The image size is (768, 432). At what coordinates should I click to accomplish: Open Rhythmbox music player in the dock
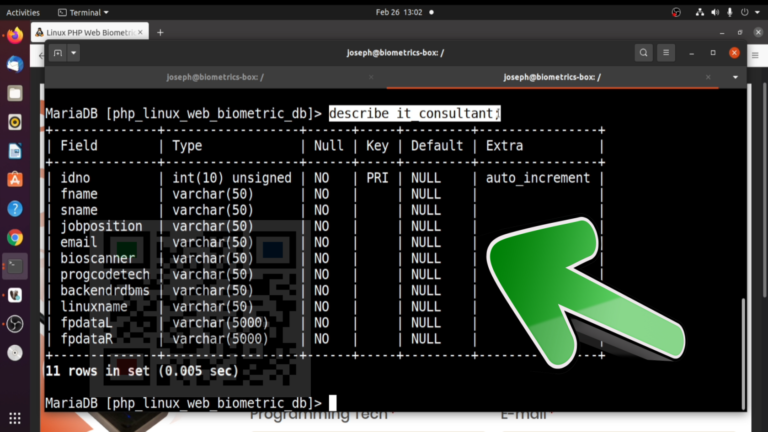[x=15, y=122]
